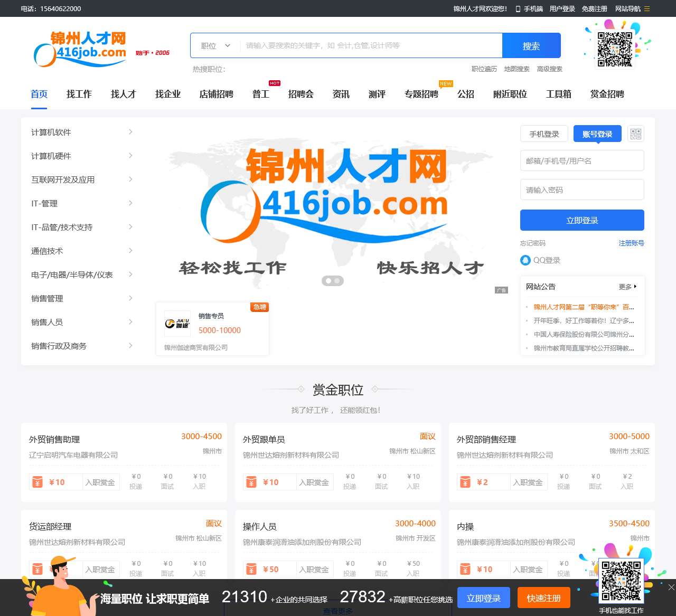Open the 专题招聘 nav item
Screen dimensions: 676x616
[x=421, y=94]
